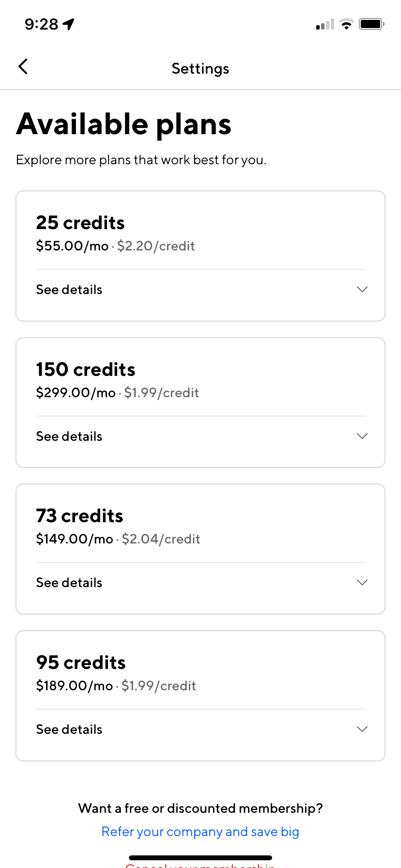Select the 95 credits plan title

(81, 663)
